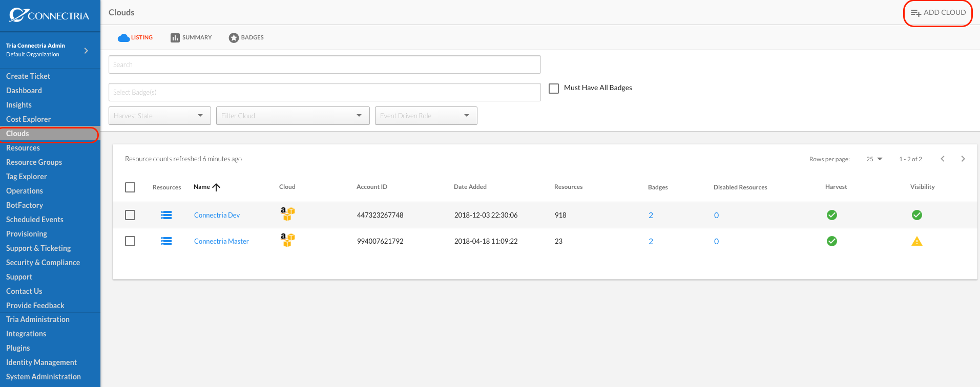Open Identity Management in the sidebar

coord(41,362)
